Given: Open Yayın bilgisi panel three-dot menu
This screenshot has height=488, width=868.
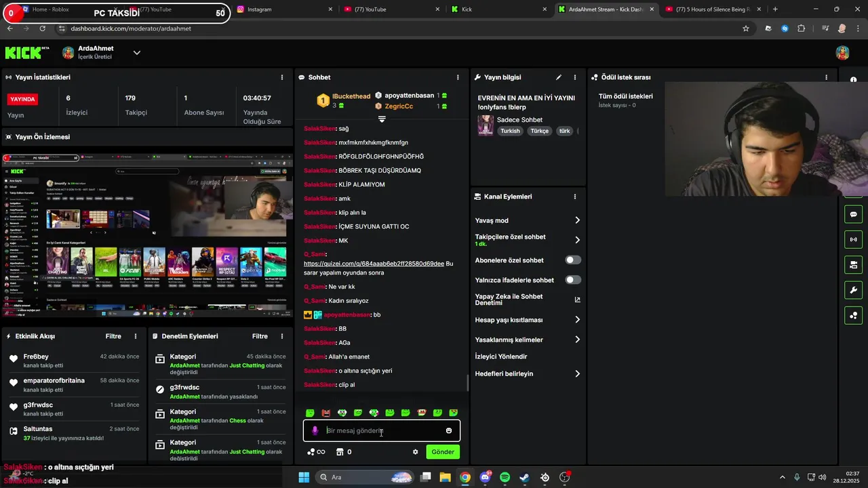Looking at the screenshot, I should (575, 77).
